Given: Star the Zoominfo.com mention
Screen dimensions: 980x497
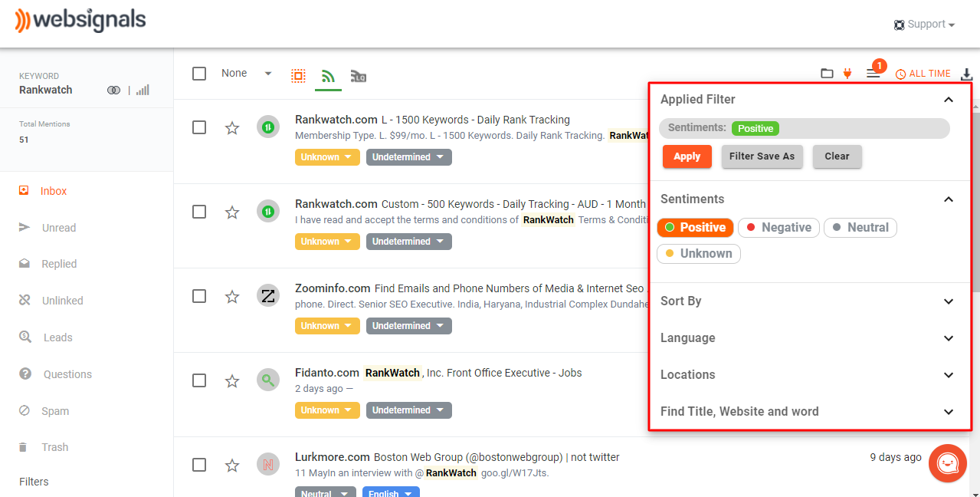Looking at the screenshot, I should click(x=232, y=297).
